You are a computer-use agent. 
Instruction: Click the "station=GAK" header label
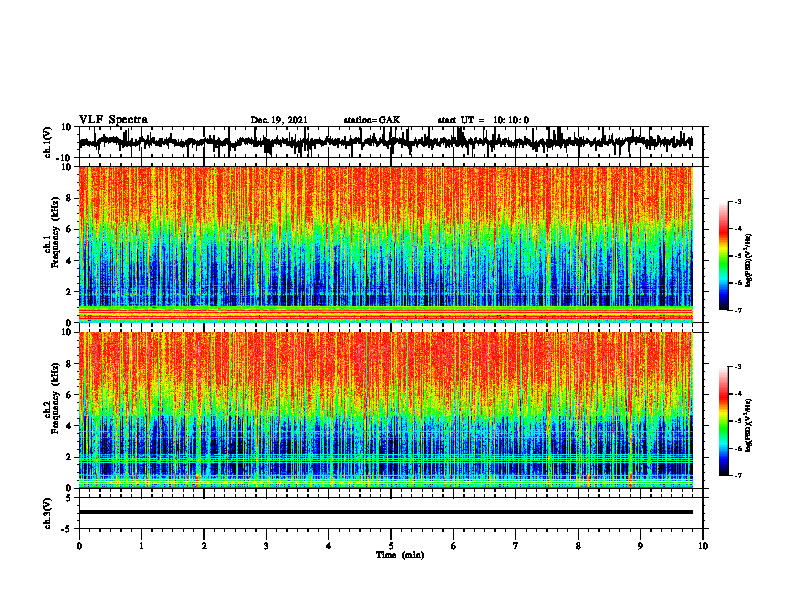(372, 120)
